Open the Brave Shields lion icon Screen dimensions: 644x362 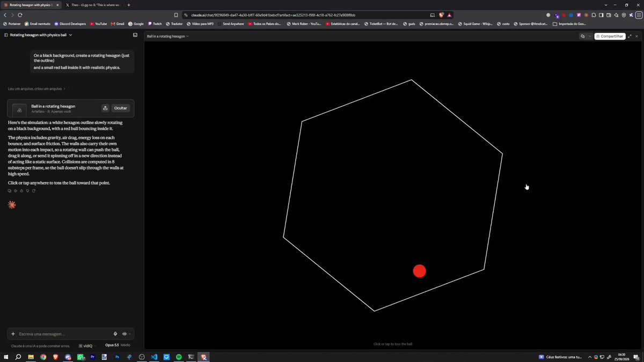click(441, 15)
